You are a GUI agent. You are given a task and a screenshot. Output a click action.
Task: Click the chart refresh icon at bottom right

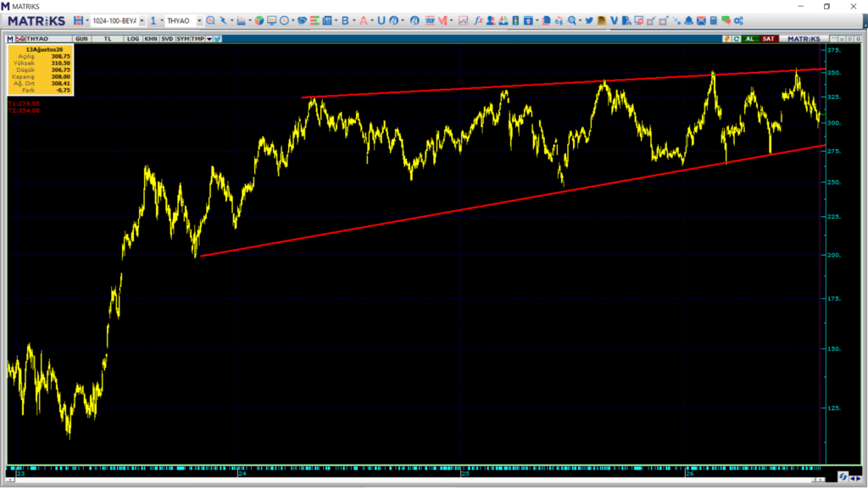(843, 476)
